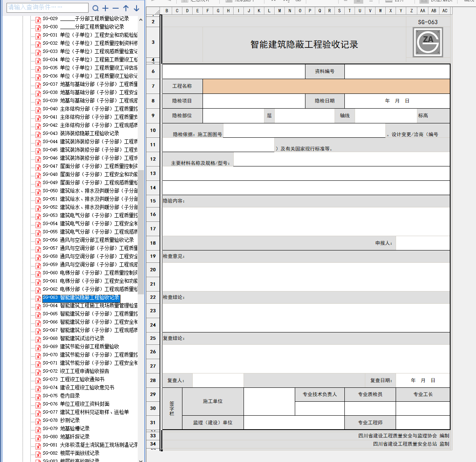Click the 检查结论 text area
This screenshot has height=462, width=476.
click(x=306, y=318)
